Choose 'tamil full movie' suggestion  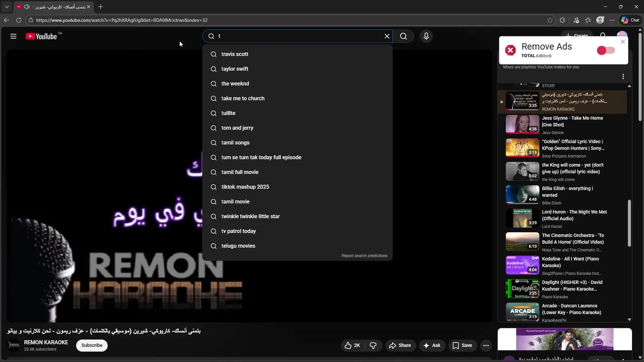tap(297, 172)
